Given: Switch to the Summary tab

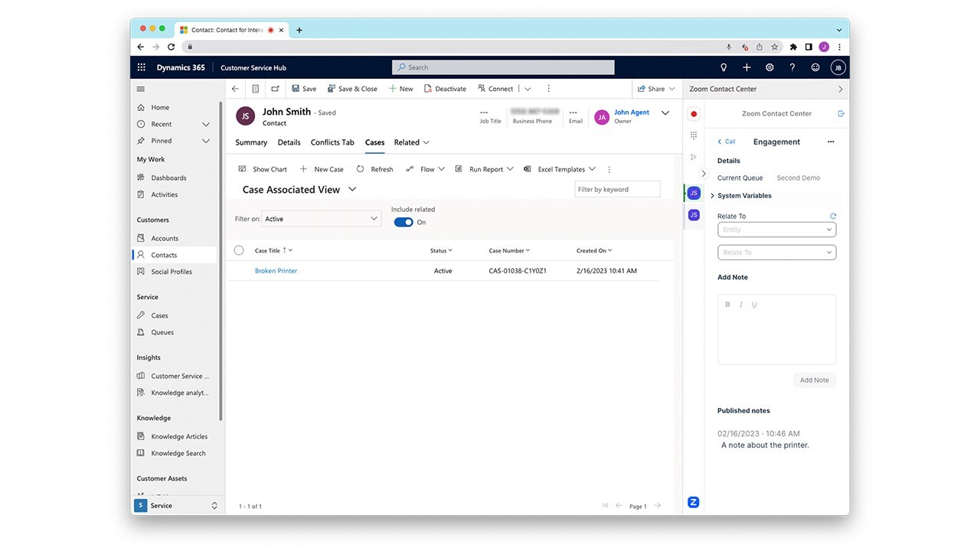Looking at the screenshot, I should coord(251,142).
